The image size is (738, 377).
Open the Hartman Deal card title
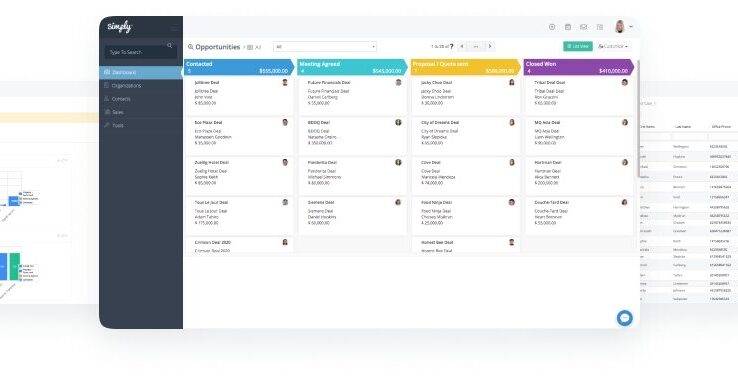pyautogui.click(x=548, y=162)
